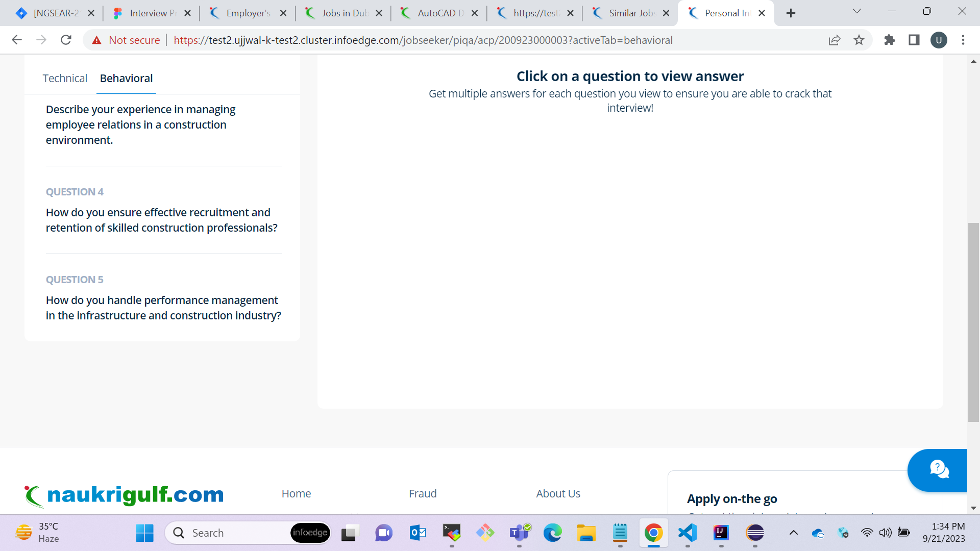Open the Help chat widget
This screenshot has width=980, height=551.
(939, 469)
